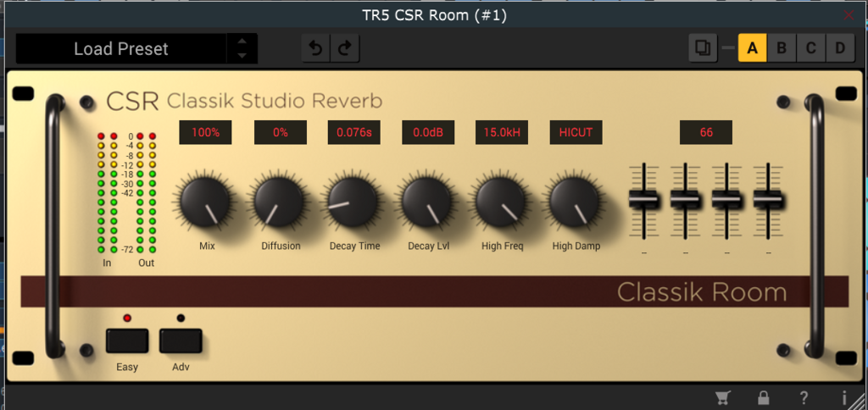Click the redo arrow icon
Screen dimensions: 868x410
pyautogui.click(x=346, y=48)
